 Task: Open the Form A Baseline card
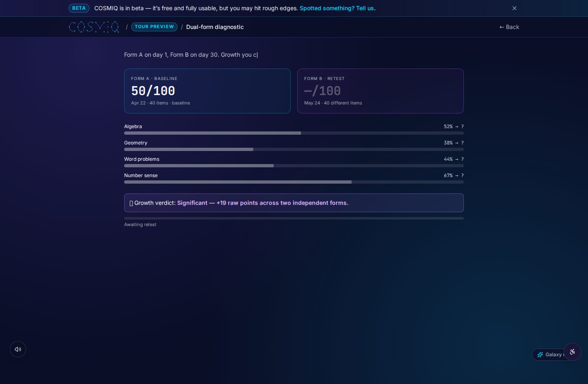(207, 91)
